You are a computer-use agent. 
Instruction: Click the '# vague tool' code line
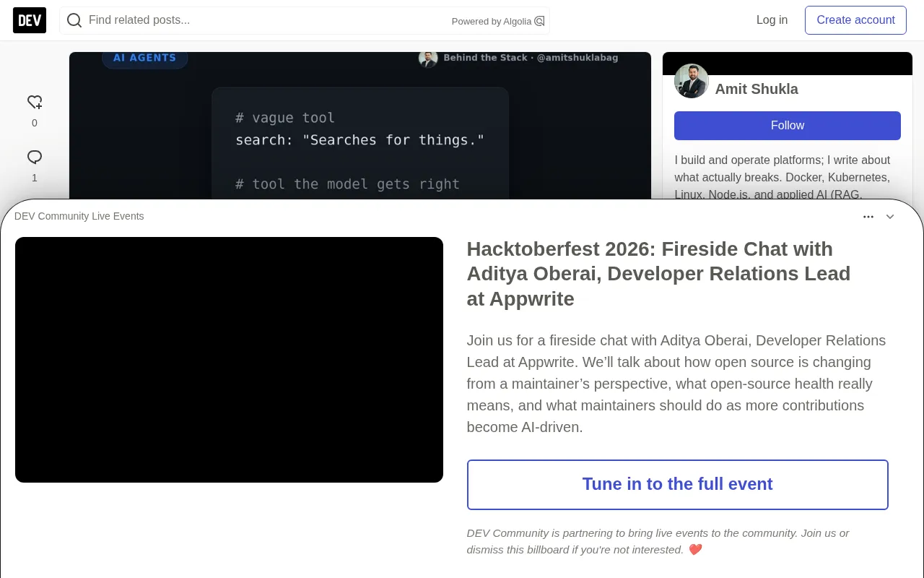coord(285,118)
